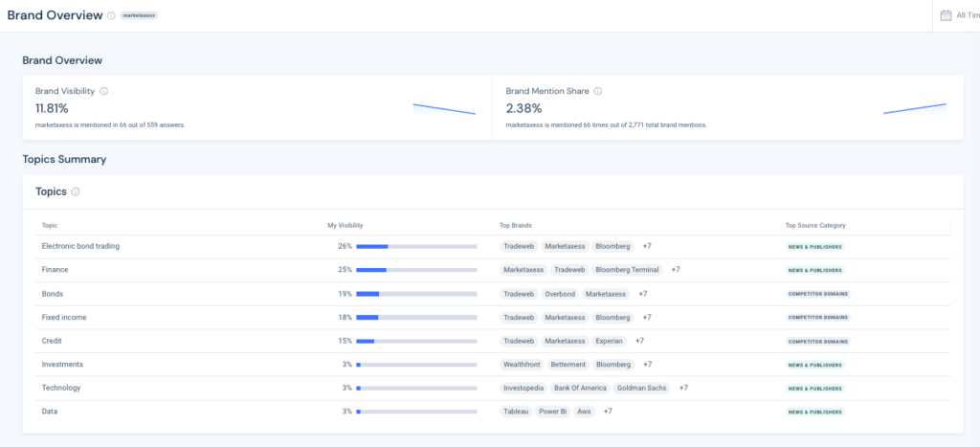
Task: Click the 26% visibility bar for Electronic bond trading
Action: tap(416, 246)
